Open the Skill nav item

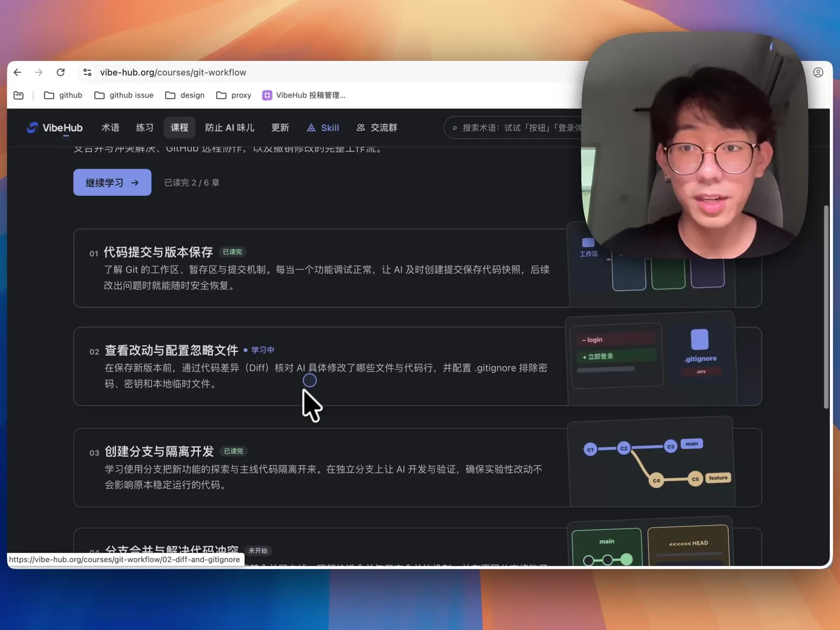(323, 128)
